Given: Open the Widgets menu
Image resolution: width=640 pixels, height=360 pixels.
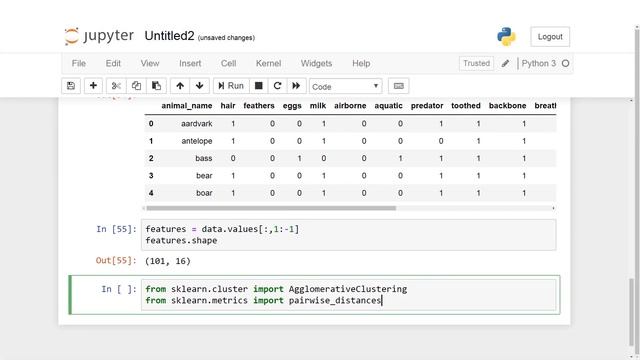Looking at the screenshot, I should point(316,63).
